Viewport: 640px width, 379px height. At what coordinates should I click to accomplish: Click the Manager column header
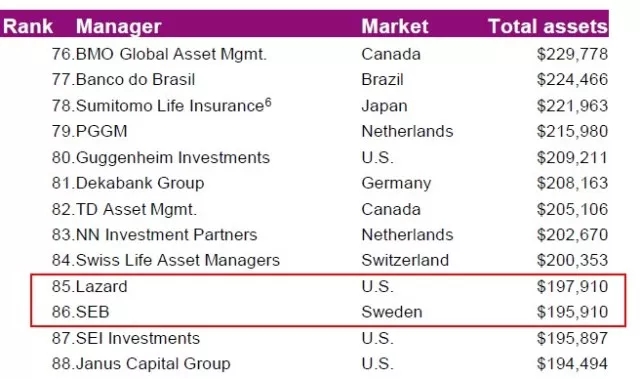click(x=118, y=27)
